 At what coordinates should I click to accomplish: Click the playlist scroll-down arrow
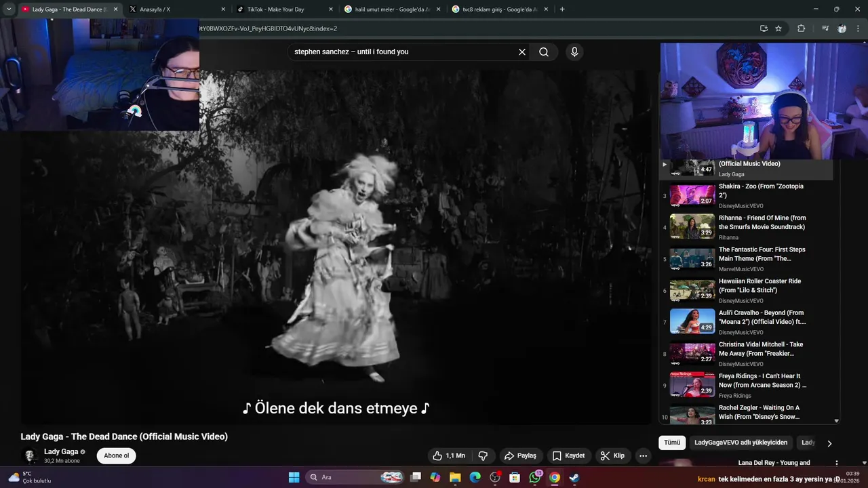coord(836,421)
